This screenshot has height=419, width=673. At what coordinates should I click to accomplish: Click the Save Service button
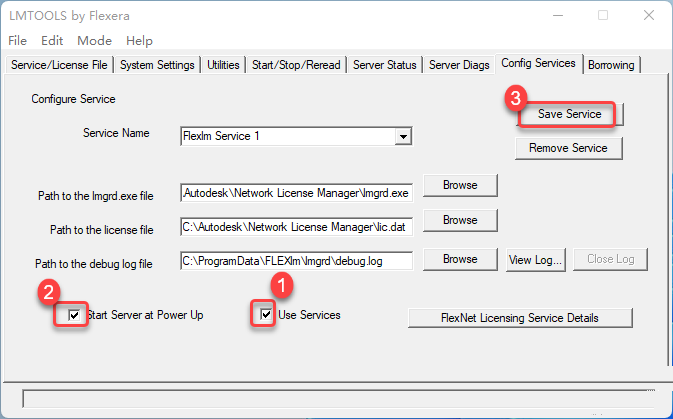tap(570, 114)
